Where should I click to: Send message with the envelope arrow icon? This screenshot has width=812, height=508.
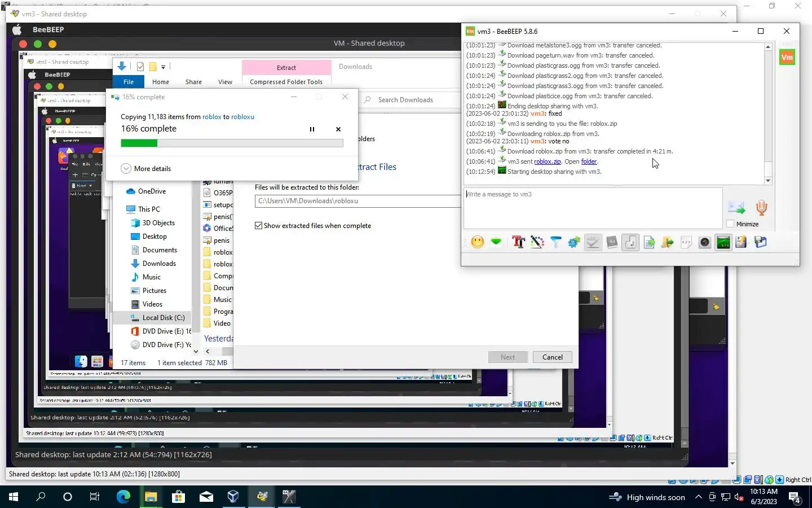pos(736,207)
